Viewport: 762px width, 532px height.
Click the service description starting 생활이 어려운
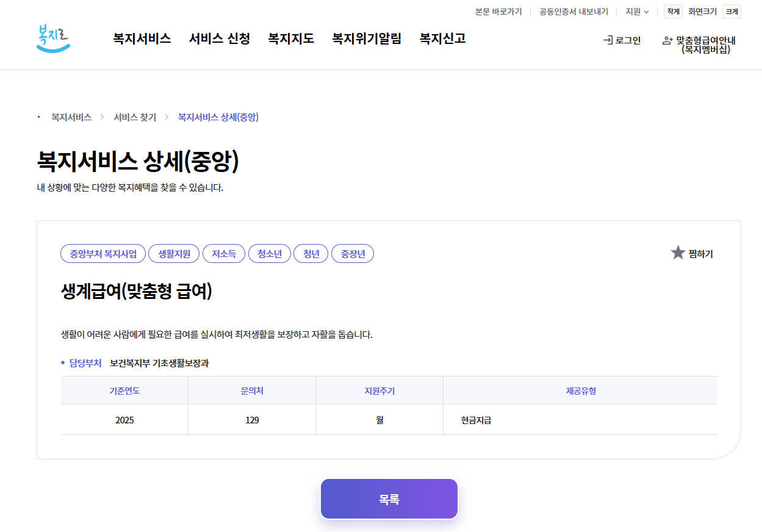pyautogui.click(x=217, y=334)
